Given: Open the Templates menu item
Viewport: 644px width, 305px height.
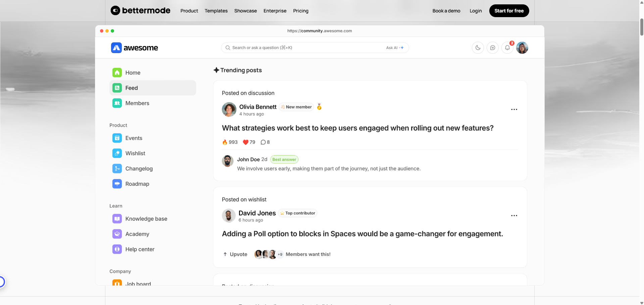Looking at the screenshot, I should (216, 11).
